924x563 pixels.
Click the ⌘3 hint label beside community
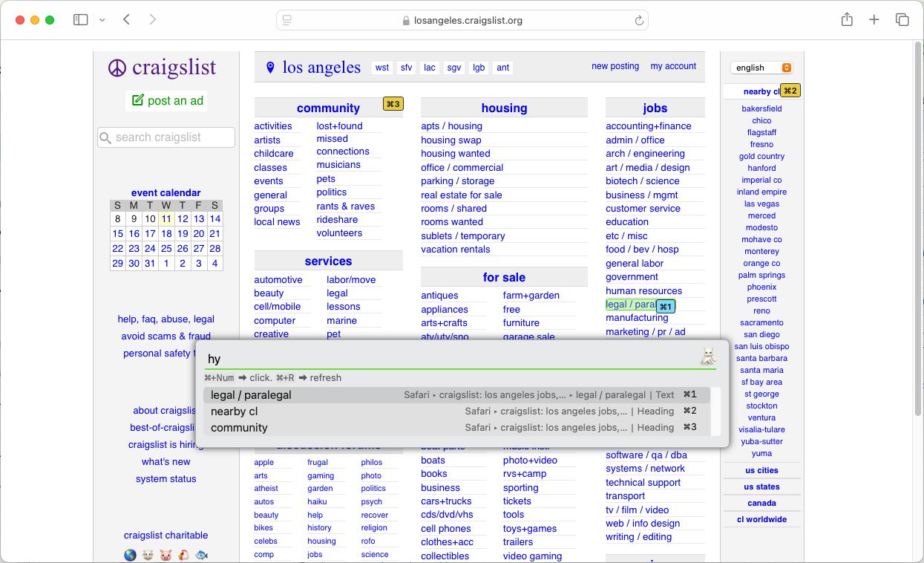point(393,104)
